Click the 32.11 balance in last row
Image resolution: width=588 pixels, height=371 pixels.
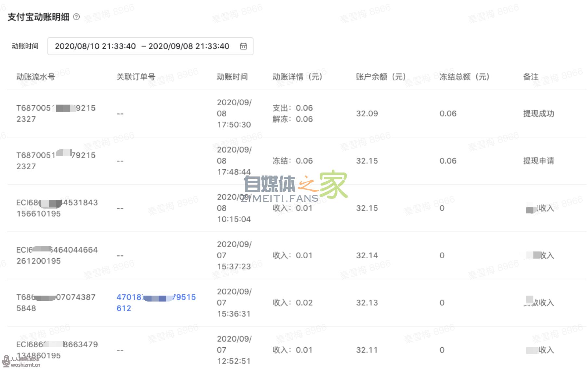367,350
